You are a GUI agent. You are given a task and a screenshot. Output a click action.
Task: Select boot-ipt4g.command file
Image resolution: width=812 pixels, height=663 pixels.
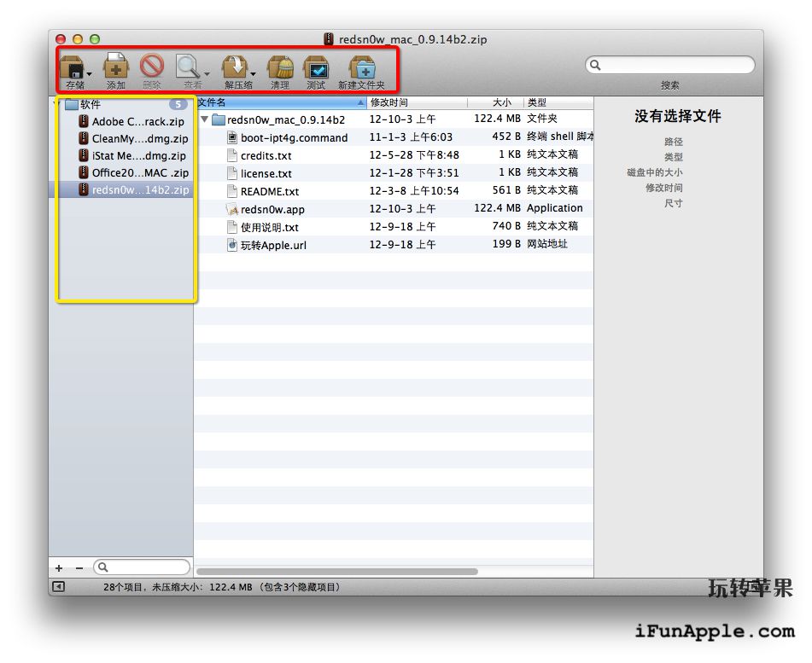[x=394, y=137]
